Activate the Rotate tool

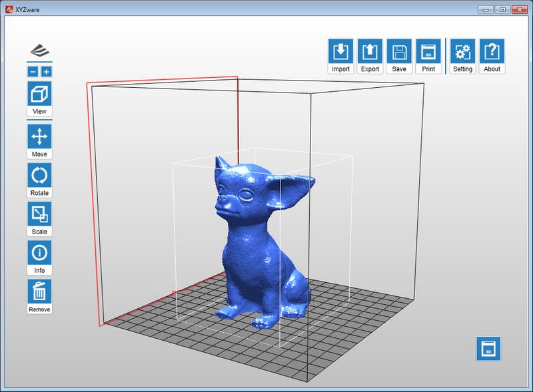point(39,180)
